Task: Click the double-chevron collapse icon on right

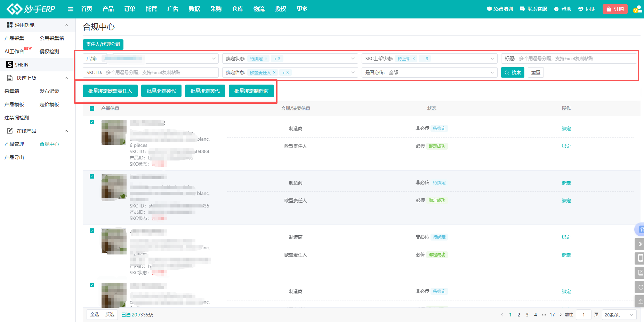Action: pos(640,244)
